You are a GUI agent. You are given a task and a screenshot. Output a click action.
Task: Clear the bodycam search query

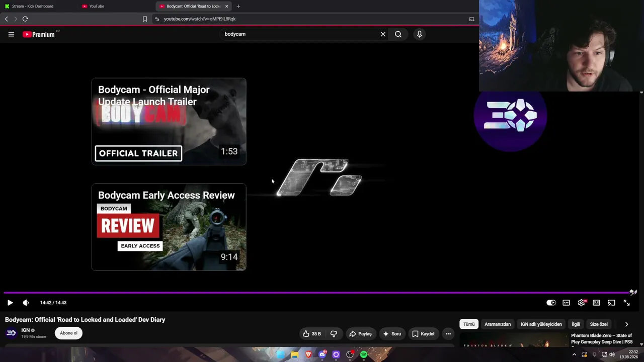point(383,34)
